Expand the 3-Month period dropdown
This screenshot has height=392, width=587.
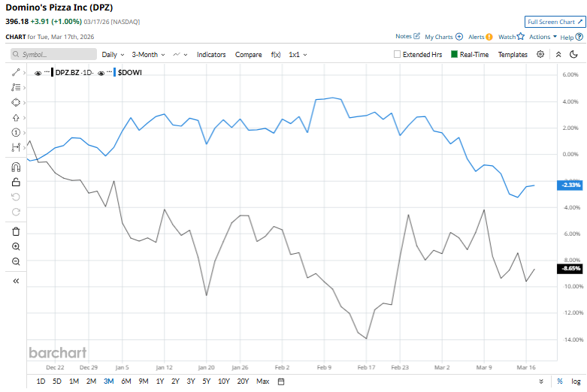pos(148,55)
